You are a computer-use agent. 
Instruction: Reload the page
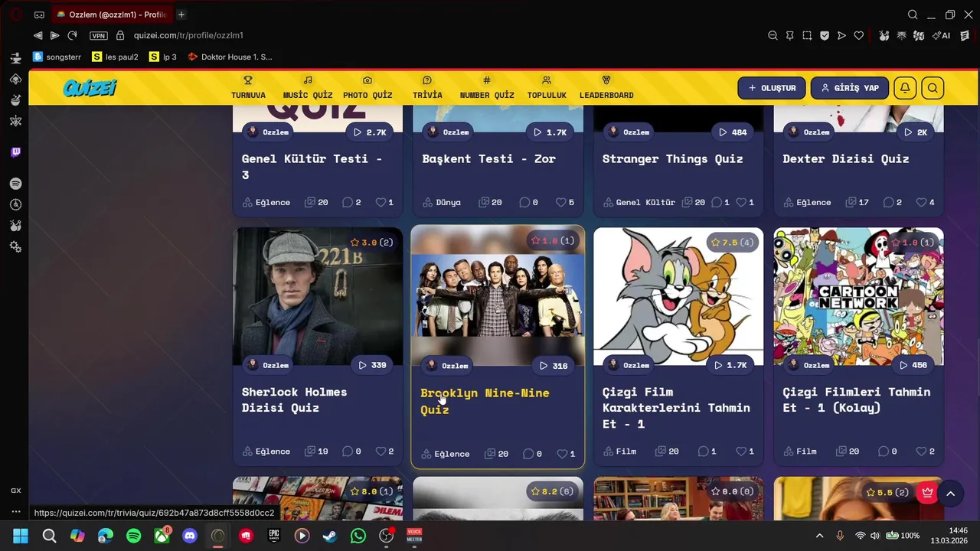pos(72,35)
